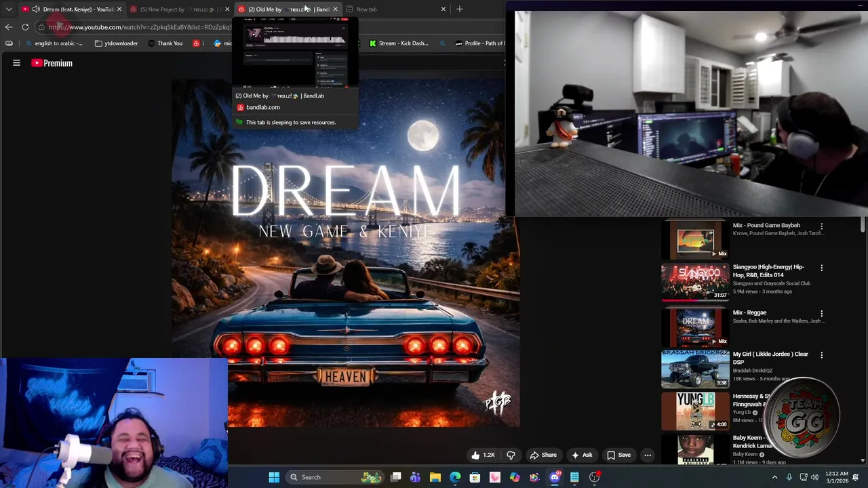Click 'Siangyoo |High-Energy| Hip-Hop' title
This screenshot has height=488, width=868.
point(768,271)
